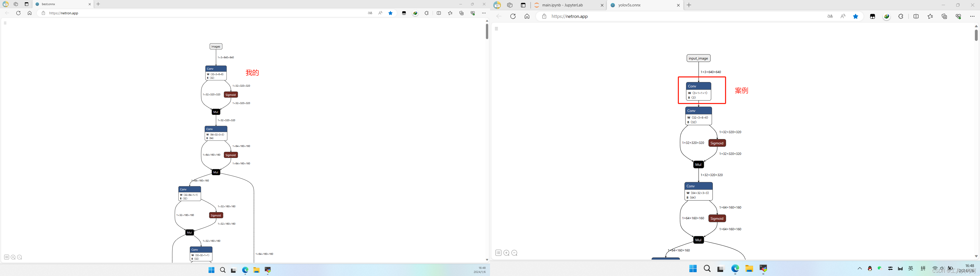
Task: Select Conv node W (32×3×6×6) in left graph
Action: pos(216,73)
